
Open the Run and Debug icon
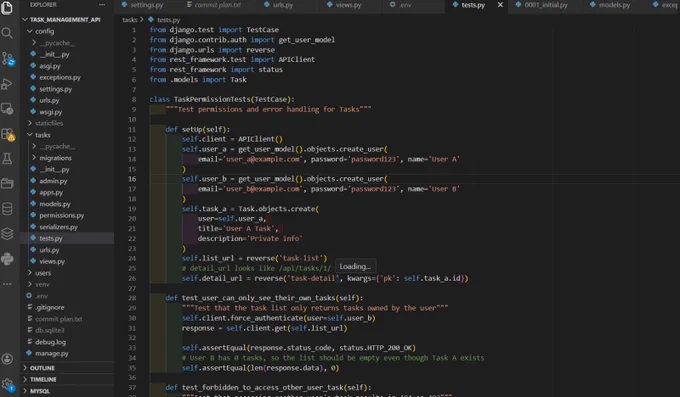(7, 84)
